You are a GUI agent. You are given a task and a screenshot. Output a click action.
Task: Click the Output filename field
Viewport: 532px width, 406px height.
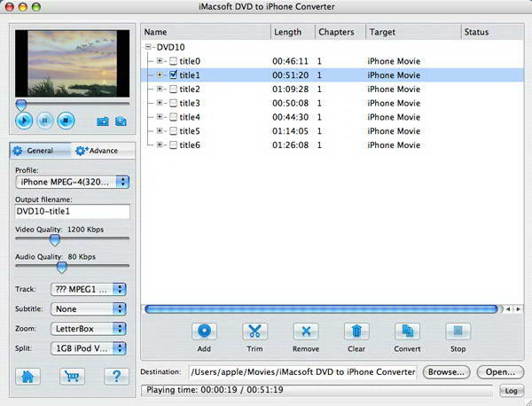[x=73, y=212]
